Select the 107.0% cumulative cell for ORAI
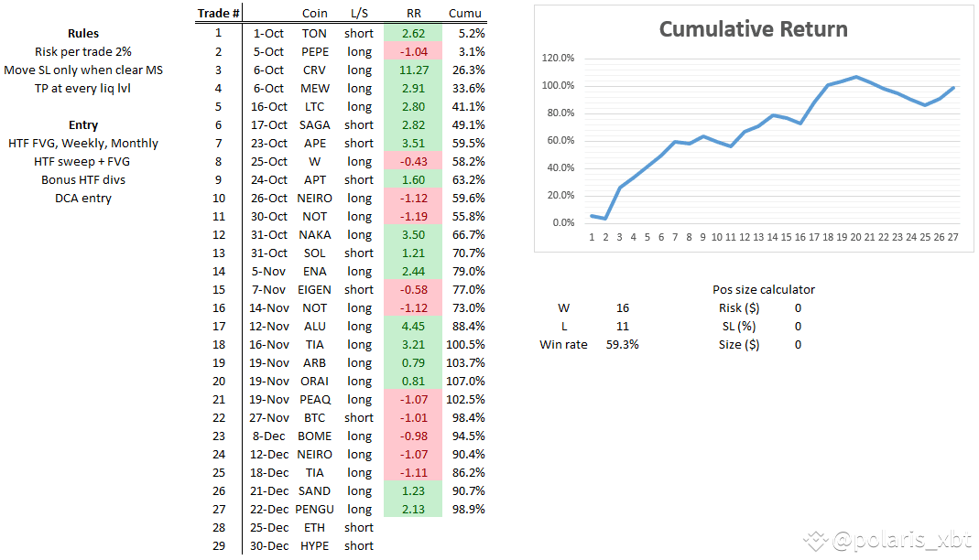 [465, 381]
